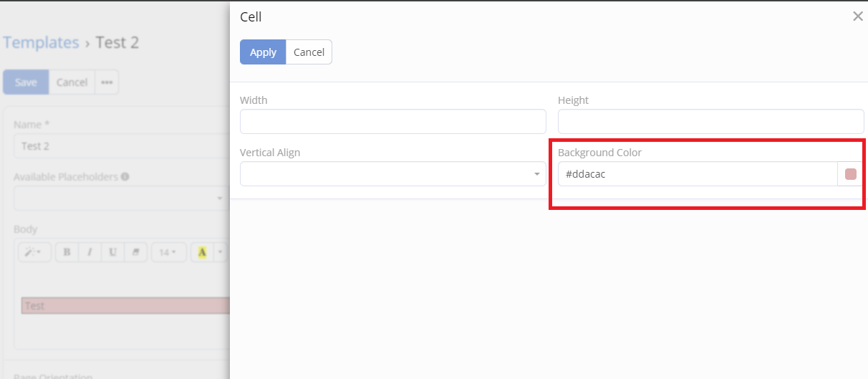
Task: Save the Test 2 template
Action: pyautogui.click(x=26, y=82)
